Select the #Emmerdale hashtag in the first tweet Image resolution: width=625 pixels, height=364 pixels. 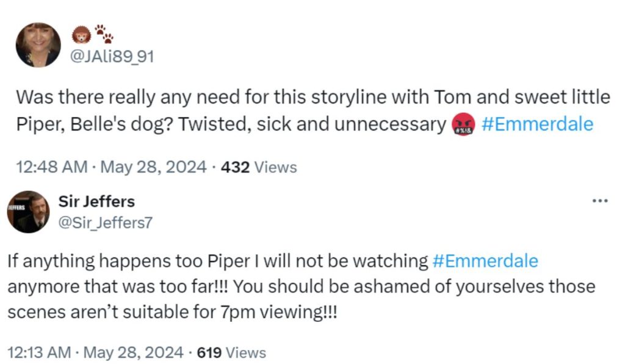[537, 124]
